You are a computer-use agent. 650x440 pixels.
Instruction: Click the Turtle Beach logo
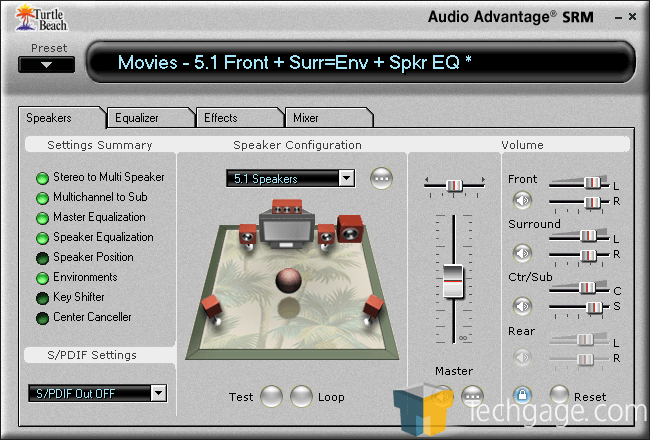point(41,17)
